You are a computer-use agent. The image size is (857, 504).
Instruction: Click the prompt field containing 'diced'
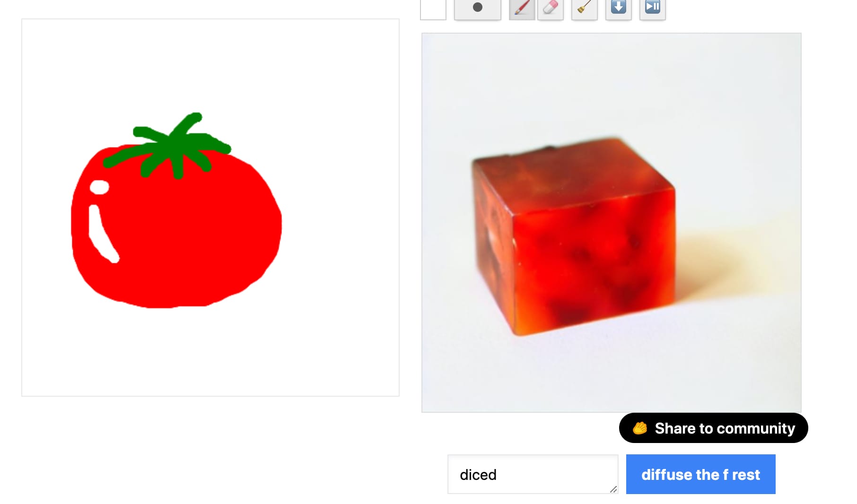[533, 474]
